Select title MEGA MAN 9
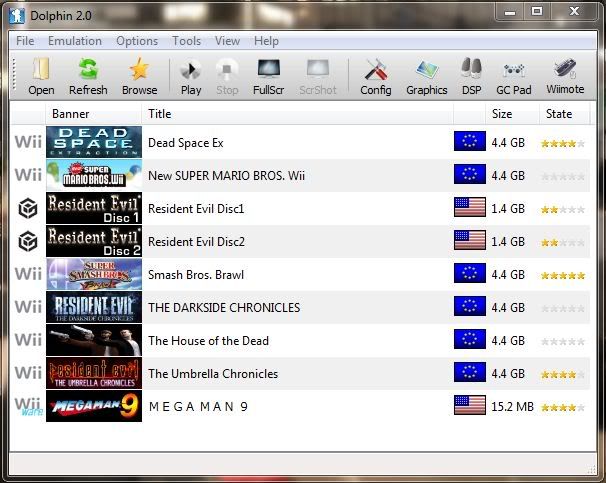Image resolution: width=606 pixels, height=483 pixels. click(x=198, y=406)
